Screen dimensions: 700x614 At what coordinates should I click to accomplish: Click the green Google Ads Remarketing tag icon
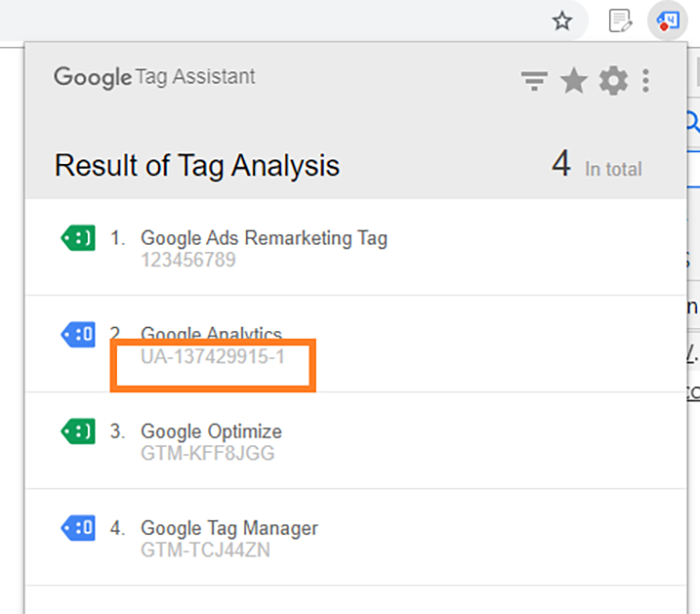click(x=78, y=238)
